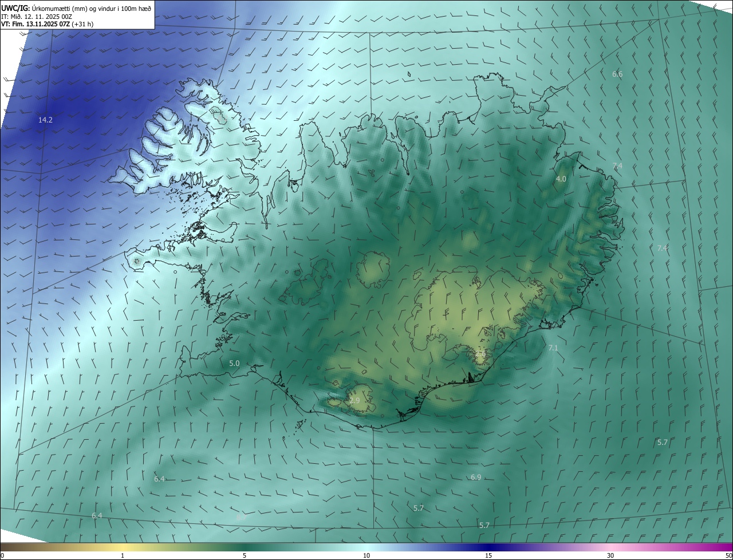Viewport: 733px width, 560px height.
Task: Click the '5' tick on the color scale
Action: click(245, 555)
